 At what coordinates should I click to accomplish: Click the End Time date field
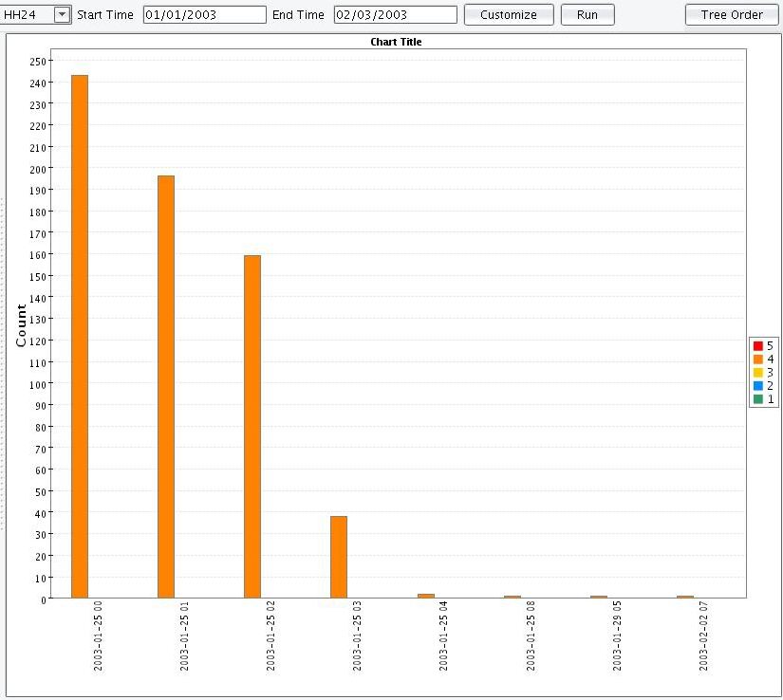pos(395,15)
